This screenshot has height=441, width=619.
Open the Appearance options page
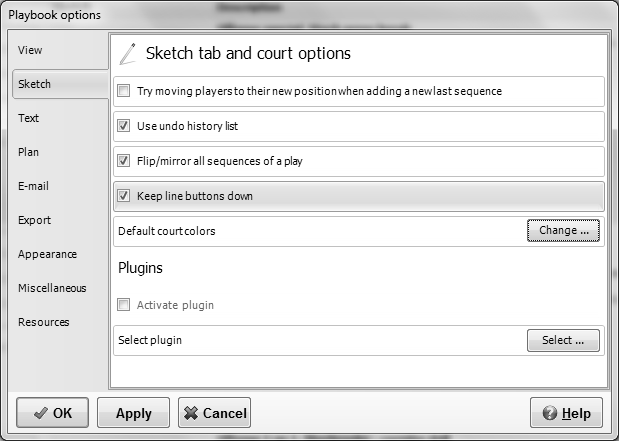(47, 254)
